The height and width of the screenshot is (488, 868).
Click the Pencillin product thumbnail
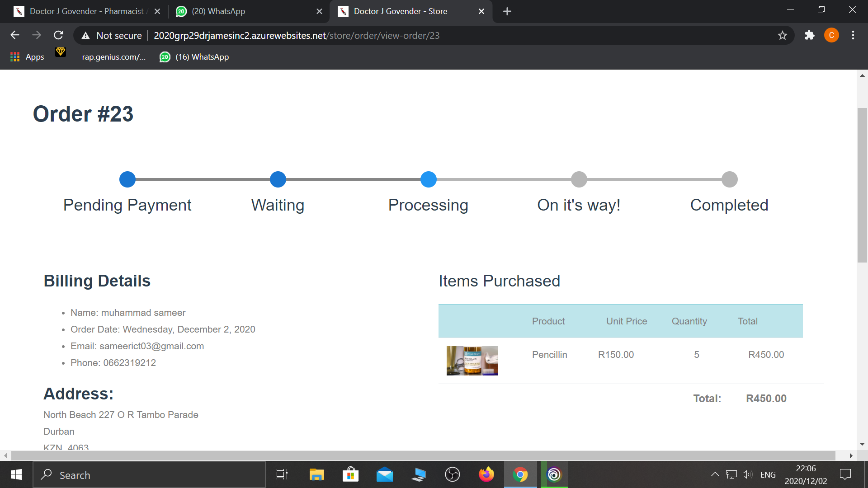[x=472, y=361]
